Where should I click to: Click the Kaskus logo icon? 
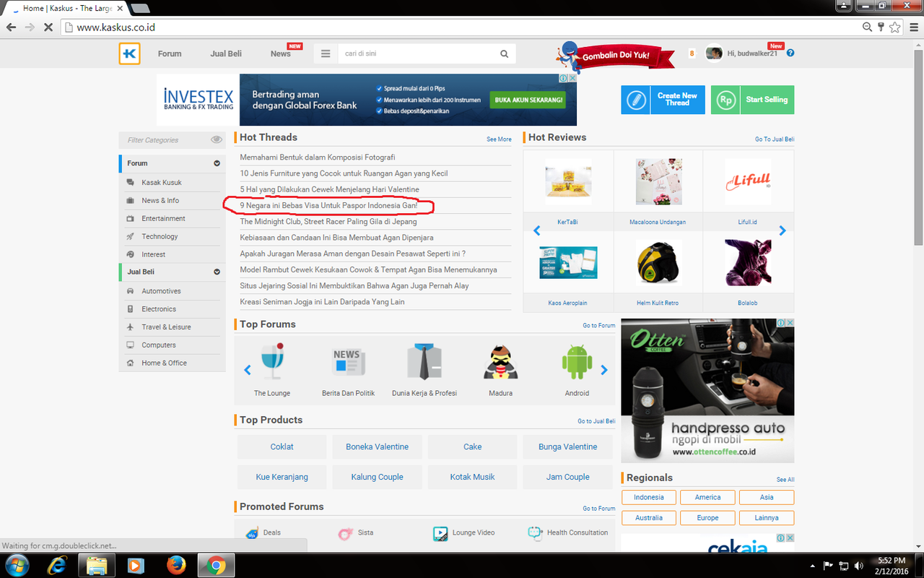pos(130,53)
